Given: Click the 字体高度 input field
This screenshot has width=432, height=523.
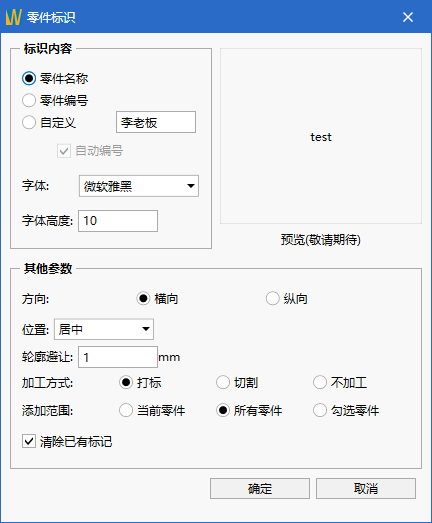Looking at the screenshot, I should (118, 221).
